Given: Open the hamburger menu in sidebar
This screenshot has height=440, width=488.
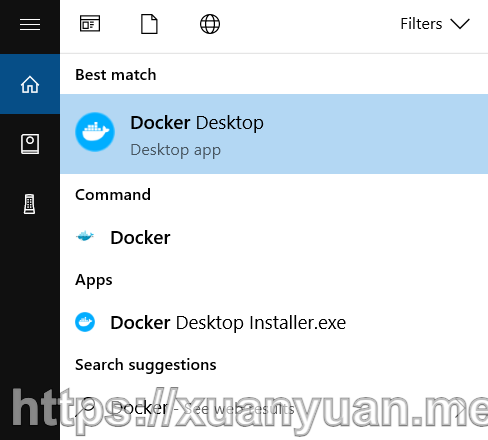Looking at the screenshot, I should tap(30, 25).
